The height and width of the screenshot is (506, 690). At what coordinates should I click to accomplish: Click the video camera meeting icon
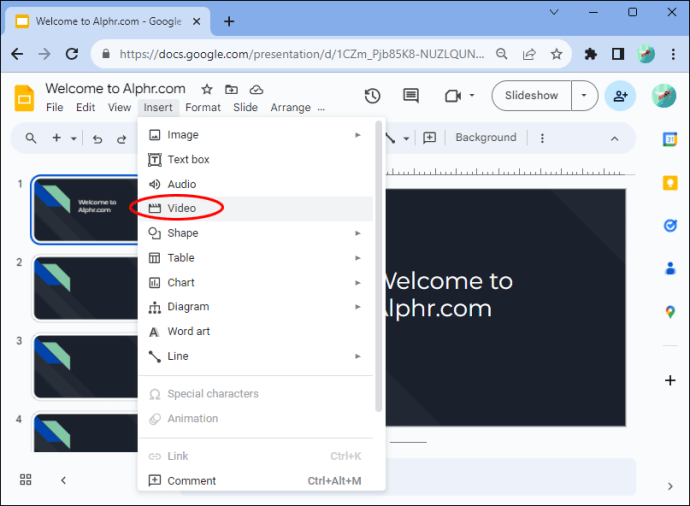[x=453, y=95]
